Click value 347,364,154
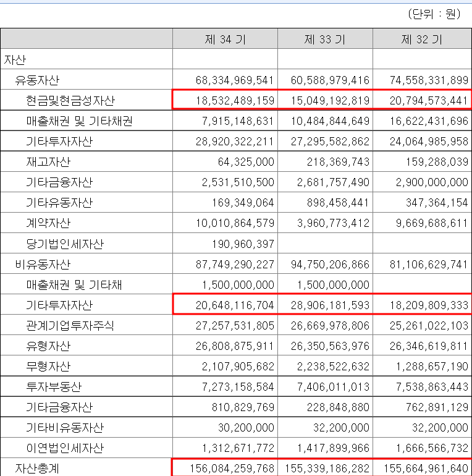472x476 pixels. (x=437, y=203)
